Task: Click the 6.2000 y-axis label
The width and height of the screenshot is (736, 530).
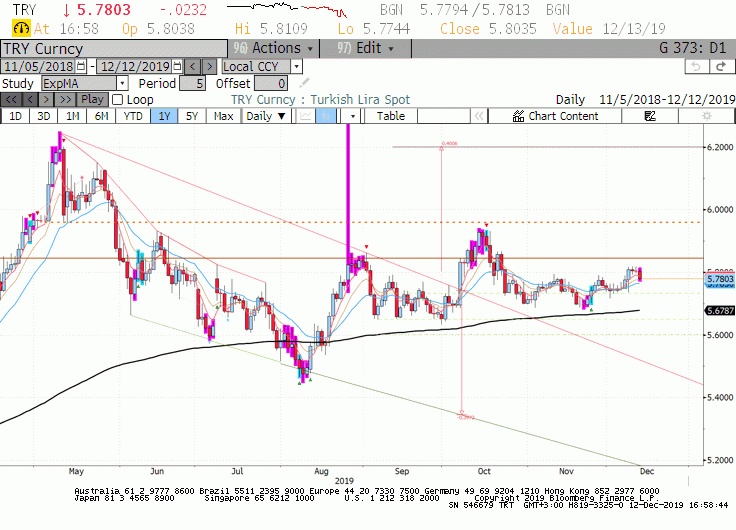Action: tap(720, 147)
